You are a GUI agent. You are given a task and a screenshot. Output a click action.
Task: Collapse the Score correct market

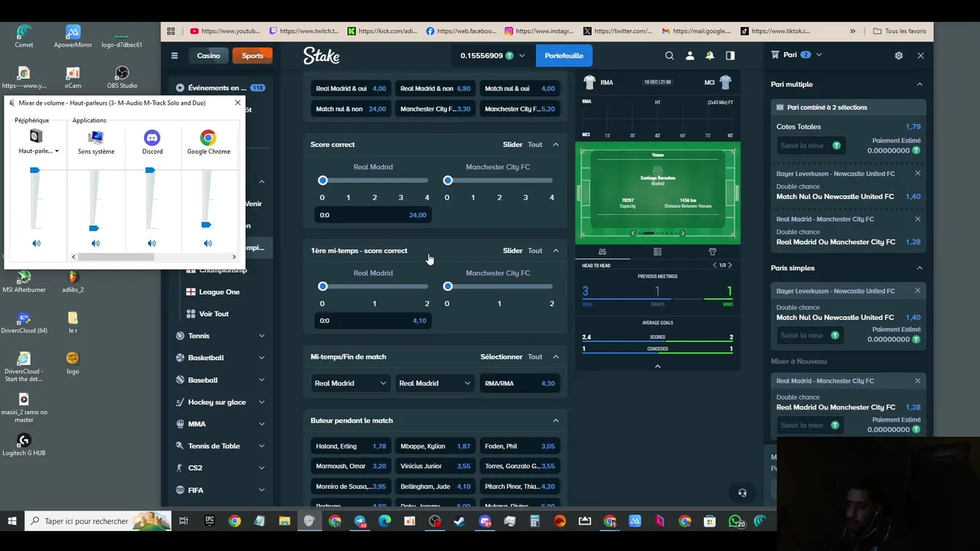click(556, 145)
